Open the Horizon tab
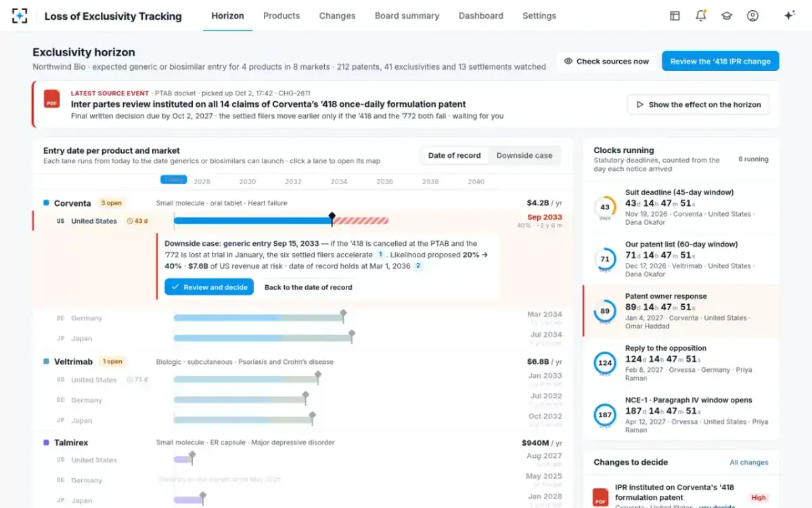812x508 pixels. click(227, 16)
